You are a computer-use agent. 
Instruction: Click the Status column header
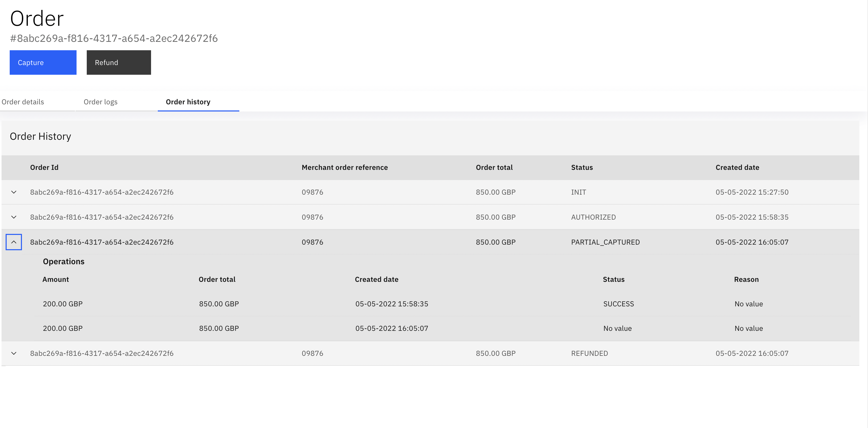[x=581, y=167]
